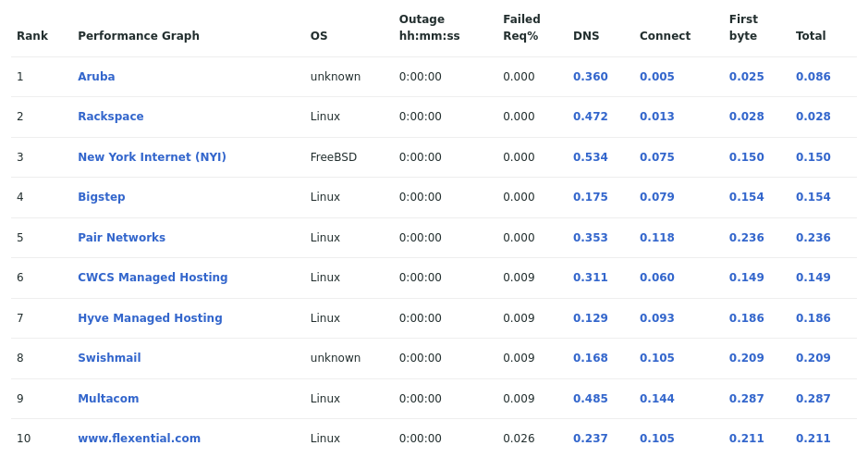Click Aruba's Total value 0.086
This screenshot has width=868, height=458.
click(x=813, y=77)
